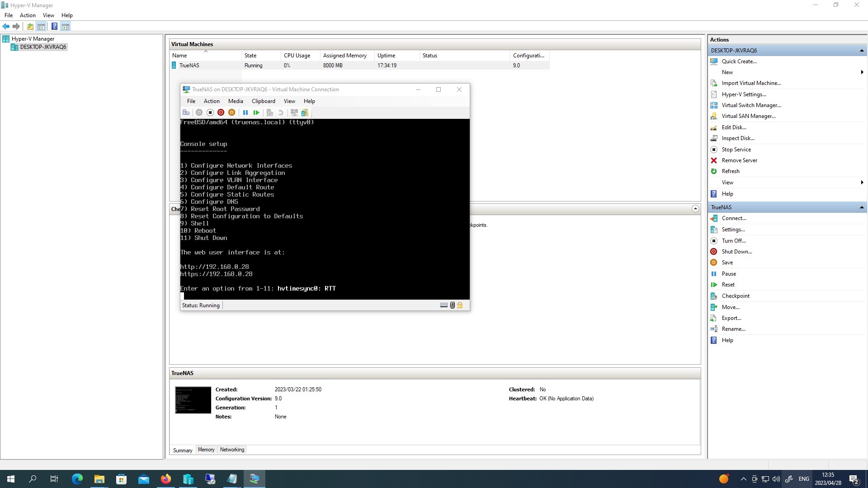Open Virtual Switch Manager action
This screenshot has height=488, width=868.
coord(751,105)
